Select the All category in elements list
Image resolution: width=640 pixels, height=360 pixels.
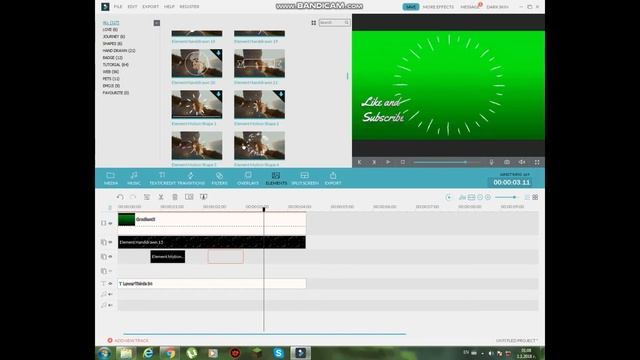(x=111, y=23)
